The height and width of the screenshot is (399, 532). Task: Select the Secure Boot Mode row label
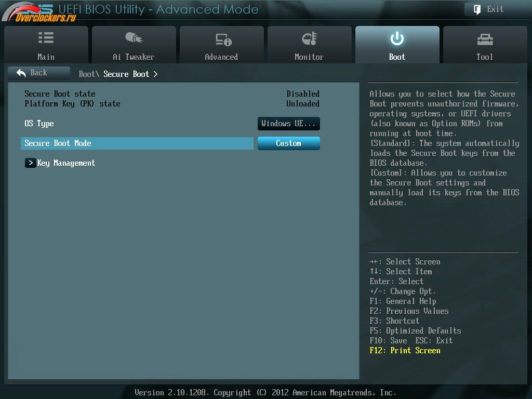tap(58, 143)
